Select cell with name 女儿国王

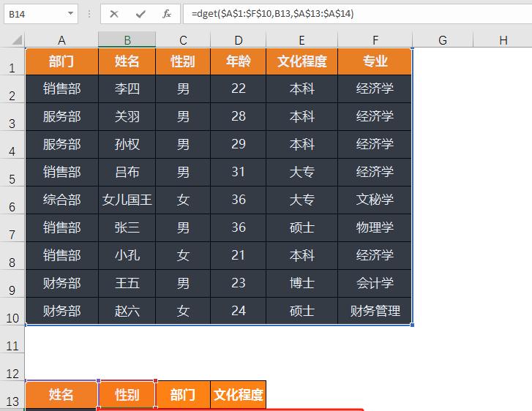point(127,200)
